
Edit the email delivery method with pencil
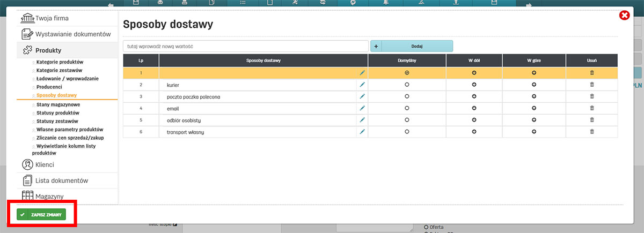362,108
